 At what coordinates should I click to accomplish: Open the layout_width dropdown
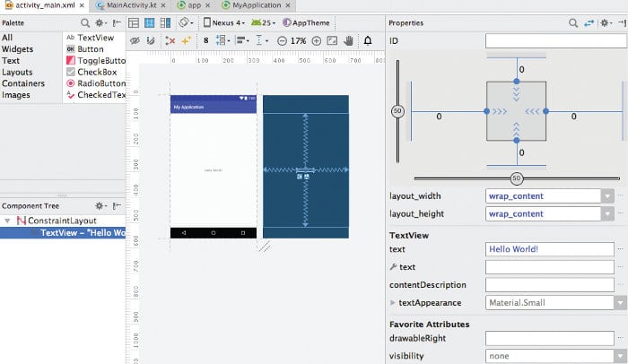[607, 195]
